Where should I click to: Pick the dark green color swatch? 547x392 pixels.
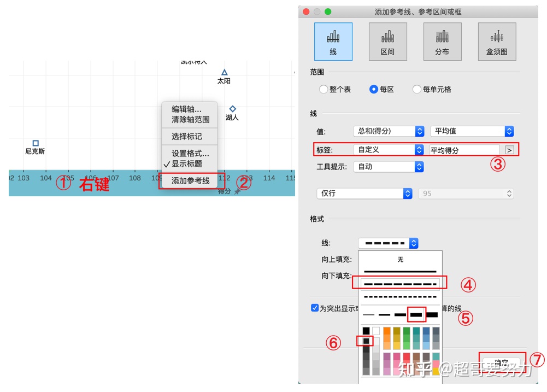click(x=407, y=331)
